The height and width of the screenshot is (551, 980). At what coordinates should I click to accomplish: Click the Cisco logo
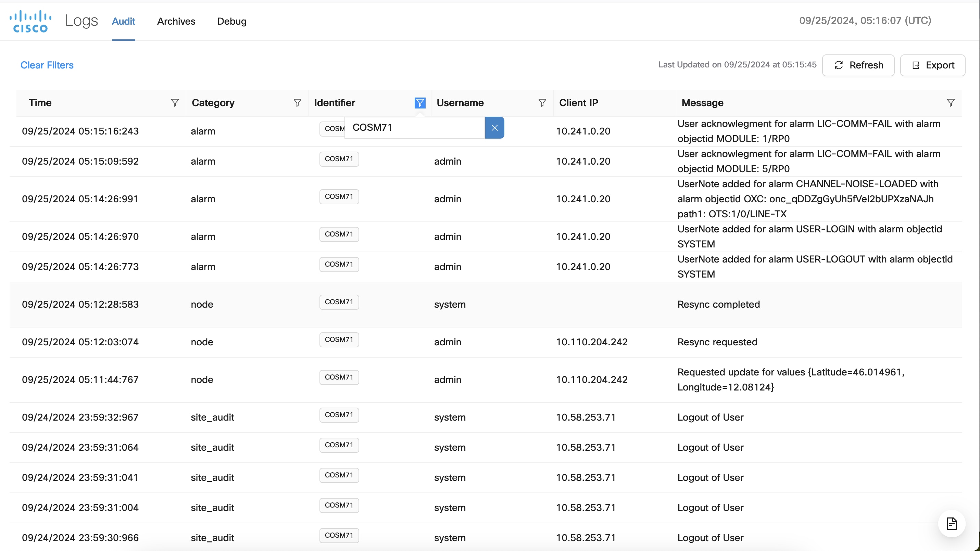tap(30, 21)
